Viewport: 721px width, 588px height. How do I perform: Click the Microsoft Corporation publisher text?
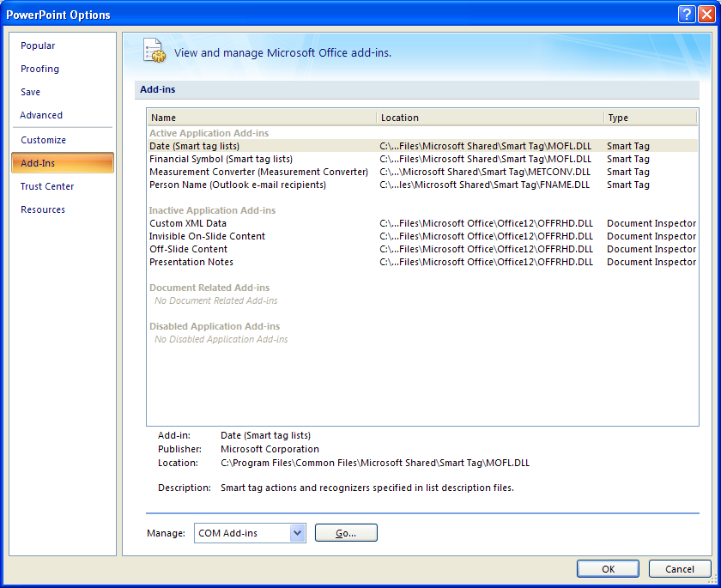(270, 449)
